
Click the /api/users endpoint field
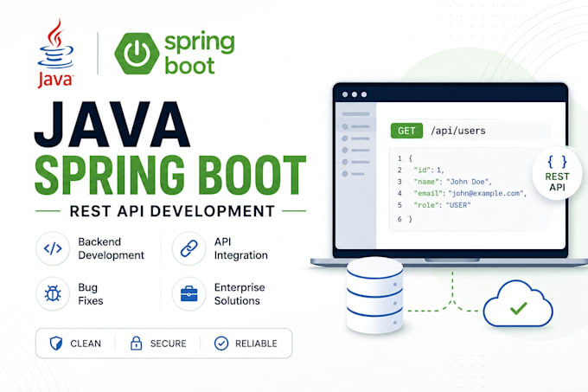coord(471,131)
